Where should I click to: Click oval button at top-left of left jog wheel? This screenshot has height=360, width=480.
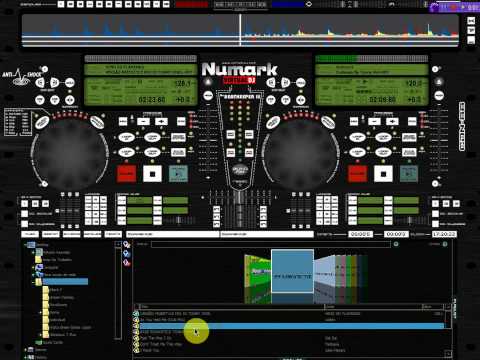42,122
